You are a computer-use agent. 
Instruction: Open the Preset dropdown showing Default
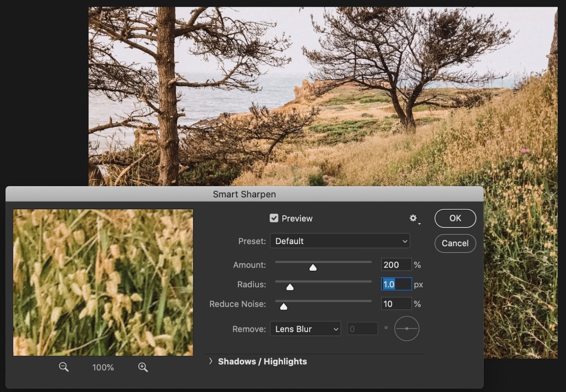(339, 241)
